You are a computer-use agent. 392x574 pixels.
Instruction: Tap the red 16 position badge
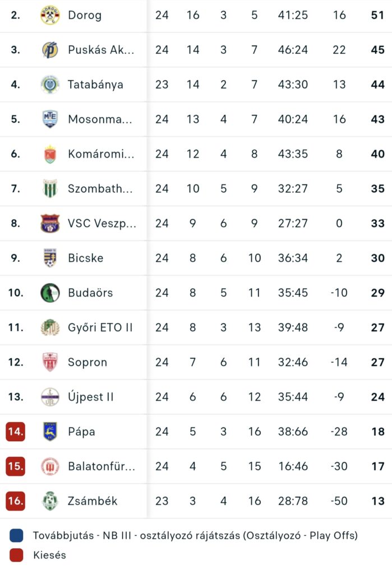(x=16, y=501)
